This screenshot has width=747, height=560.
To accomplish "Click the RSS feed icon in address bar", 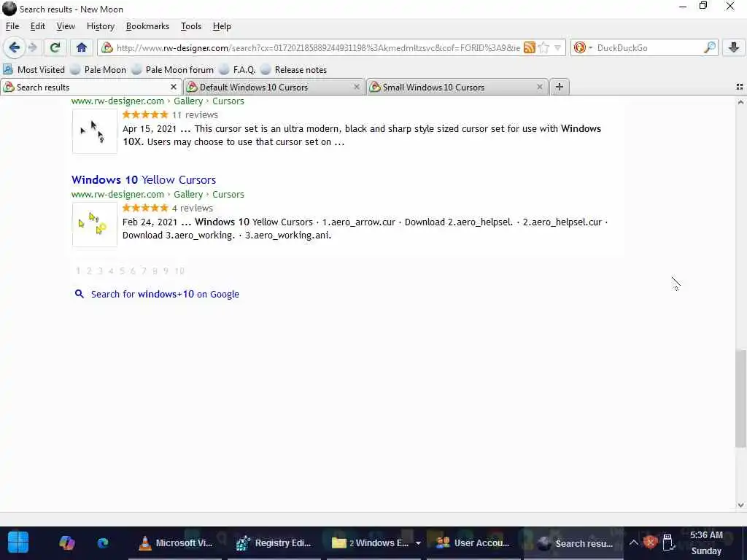I will [x=529, y=47].
